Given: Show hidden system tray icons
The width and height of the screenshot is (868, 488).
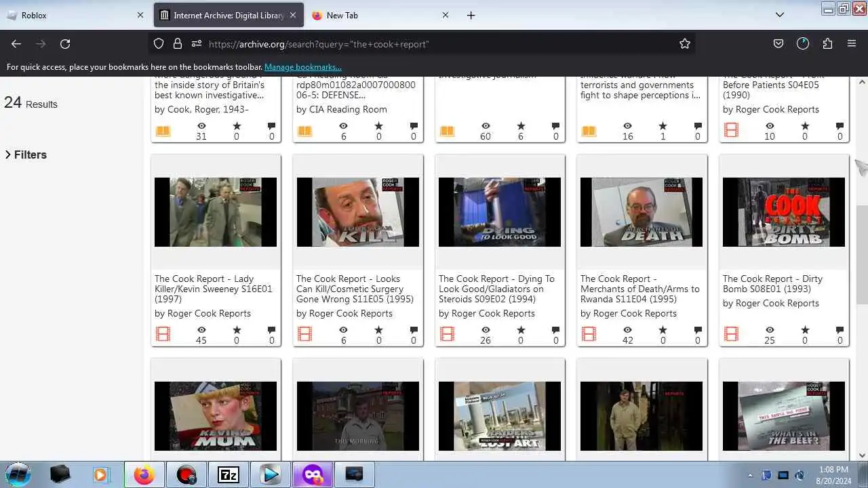Looking at the screenshot, I should 750,475.
